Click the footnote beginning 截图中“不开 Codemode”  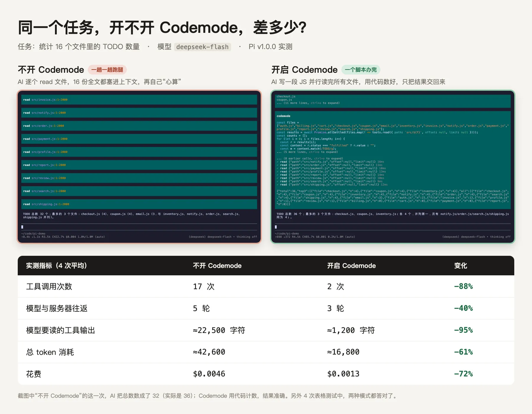click(x=208, y=396)
